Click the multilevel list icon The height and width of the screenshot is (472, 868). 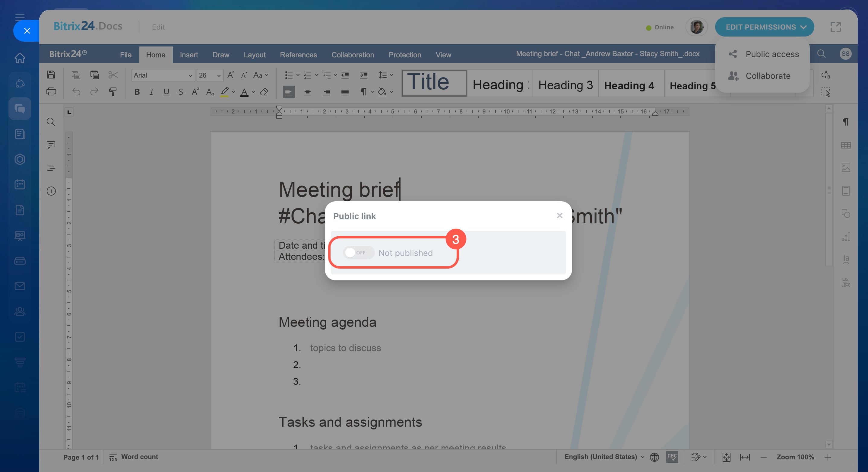326,75
